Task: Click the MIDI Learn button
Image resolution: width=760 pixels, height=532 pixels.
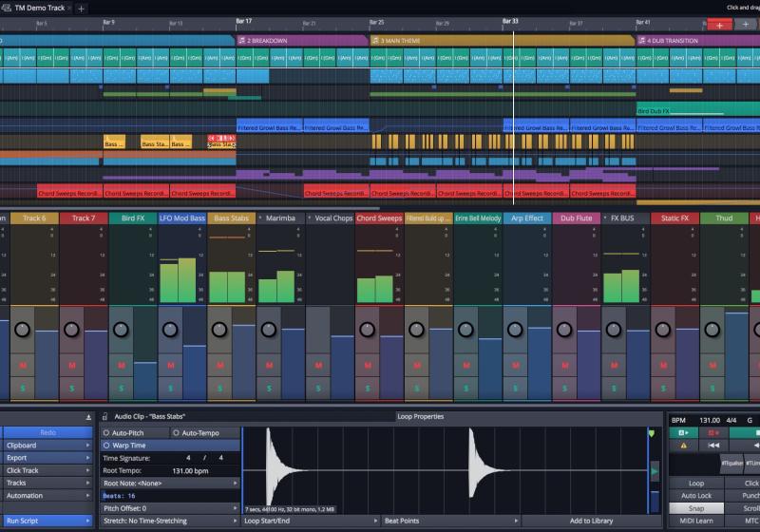Action: [x=696, y=521]
